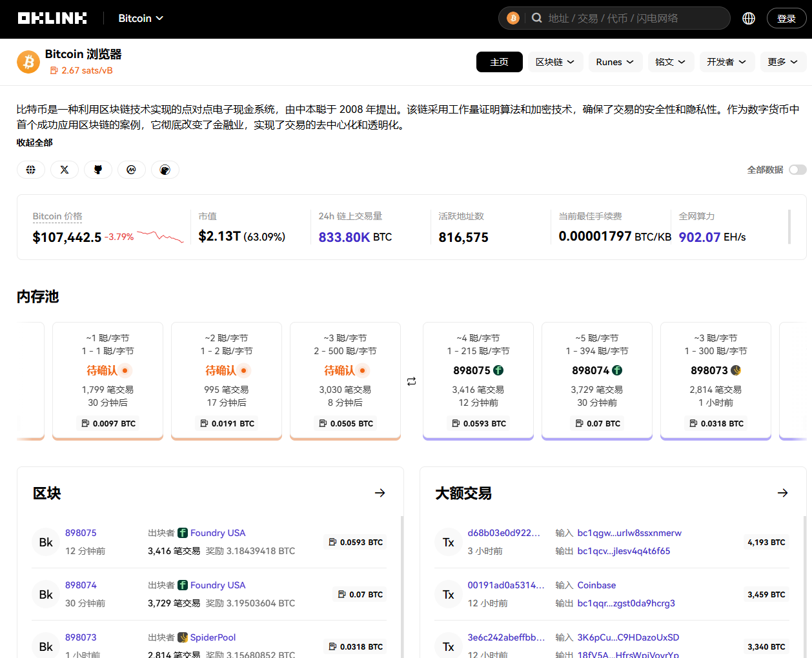Open the 铭文 menu
The width and height of the screenshot is (812, 658).
671,62
